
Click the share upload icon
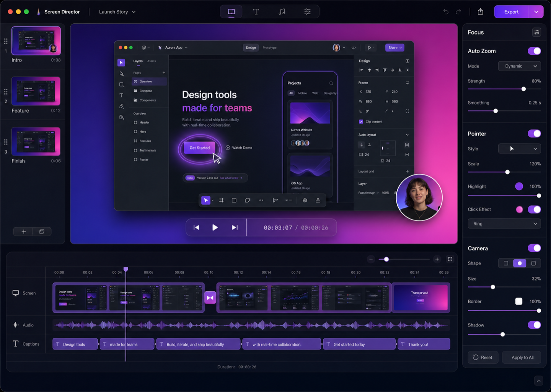(x=481, y=12)
